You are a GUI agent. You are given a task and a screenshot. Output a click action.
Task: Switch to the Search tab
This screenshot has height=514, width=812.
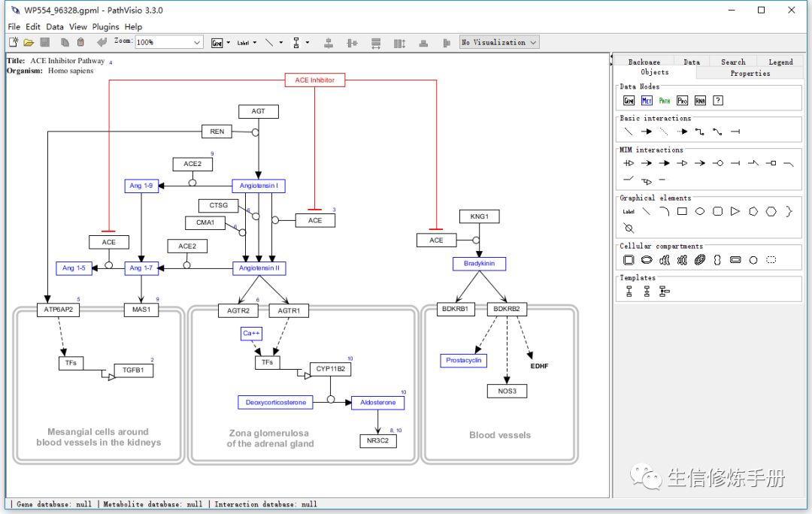733,61
